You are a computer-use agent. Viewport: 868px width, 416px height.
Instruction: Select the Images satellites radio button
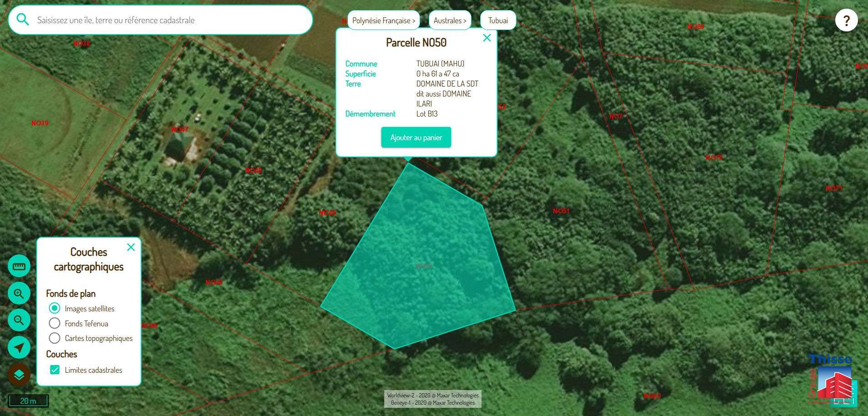coord(55,309)
